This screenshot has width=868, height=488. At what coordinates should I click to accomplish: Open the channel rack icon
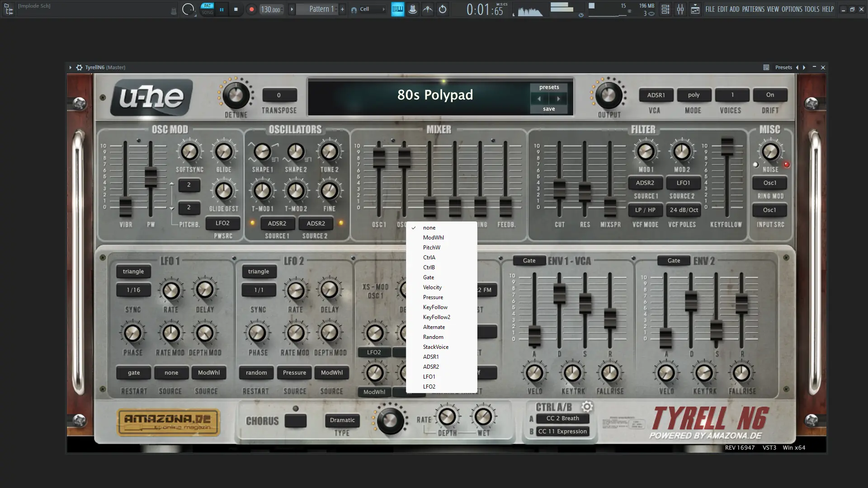pyautogui.click(x=665, y=9)
